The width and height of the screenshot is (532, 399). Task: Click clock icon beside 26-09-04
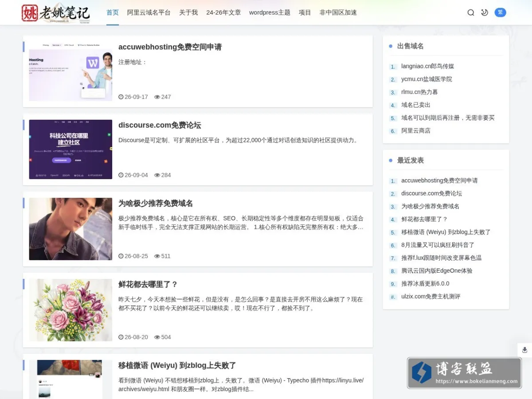(x=121, y=175)
